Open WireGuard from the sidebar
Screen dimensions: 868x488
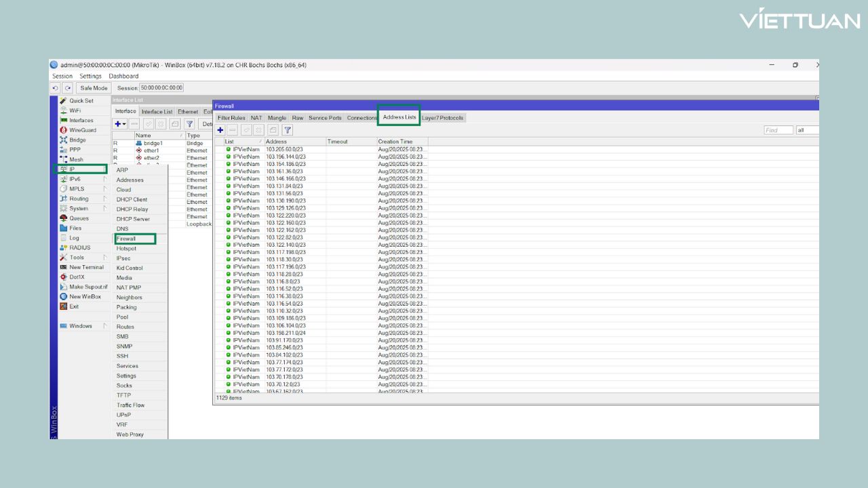tap(82, 130)
